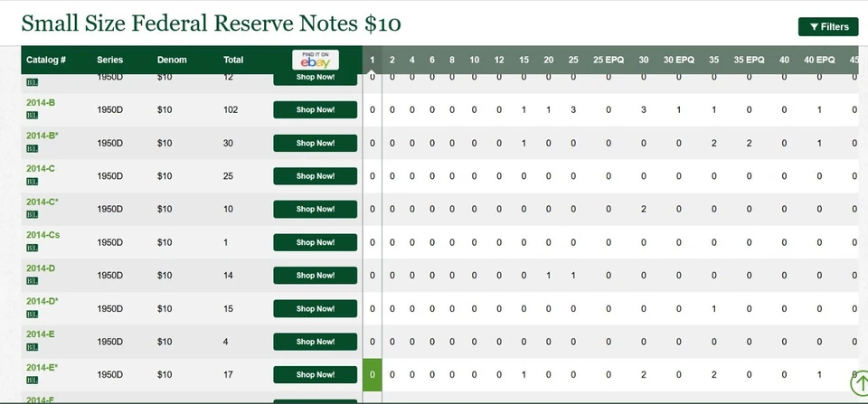Click Shop Now for 2014-E row
This screenshot has height=404, width=868.
point(315,342)
